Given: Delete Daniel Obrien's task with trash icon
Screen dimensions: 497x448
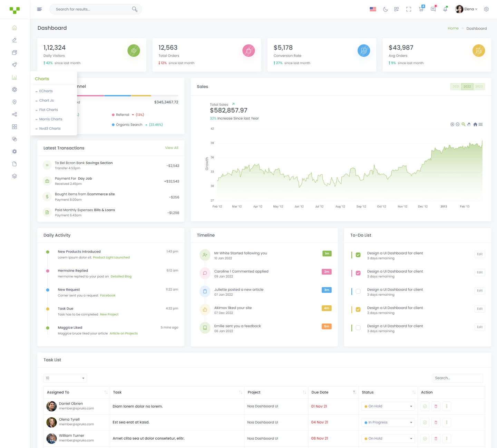Looking at the screenshot, I should click(x=436, y=406).
